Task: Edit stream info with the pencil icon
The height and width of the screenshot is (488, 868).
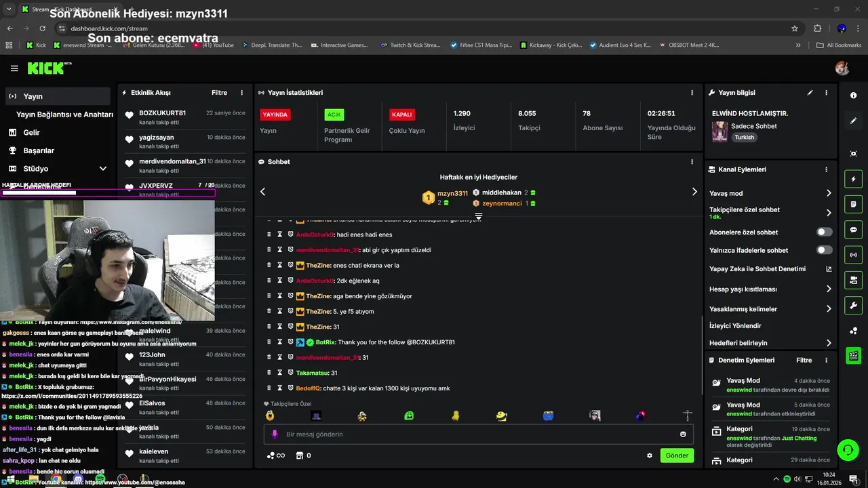Action: [x=810, y=93]
